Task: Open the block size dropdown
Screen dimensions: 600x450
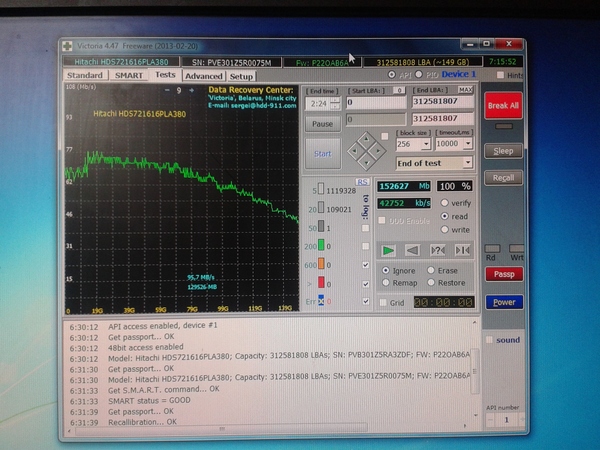Action: [x=425, y=144]
